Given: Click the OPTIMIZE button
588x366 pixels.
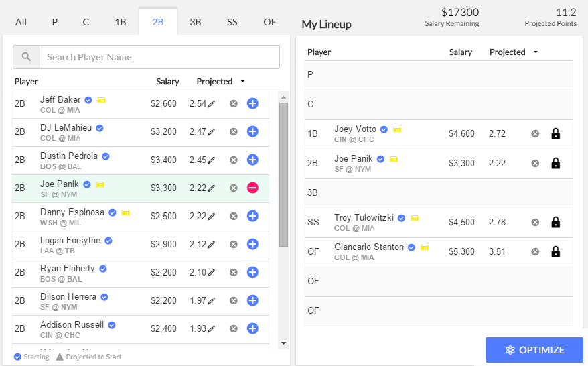Looking at the screenshot, I should (534, 350).
